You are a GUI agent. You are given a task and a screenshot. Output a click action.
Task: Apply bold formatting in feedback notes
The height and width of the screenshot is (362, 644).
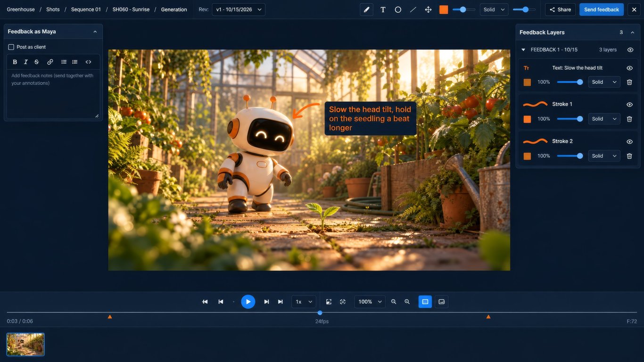15,62
